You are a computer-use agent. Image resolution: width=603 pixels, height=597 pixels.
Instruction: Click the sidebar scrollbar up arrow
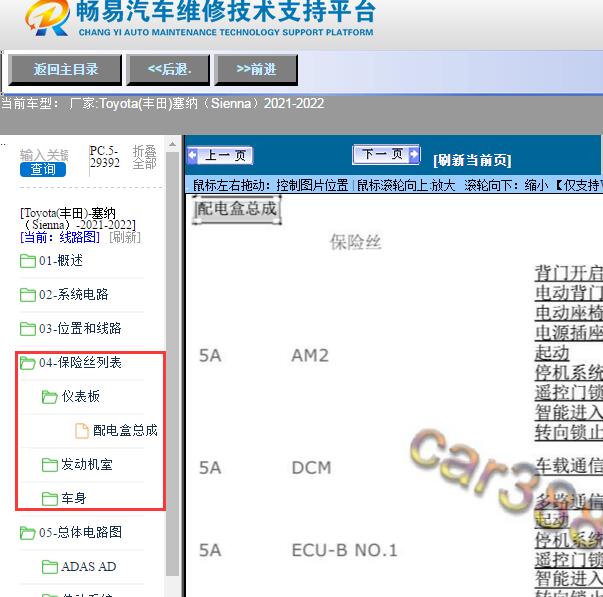tap(172, 145)
